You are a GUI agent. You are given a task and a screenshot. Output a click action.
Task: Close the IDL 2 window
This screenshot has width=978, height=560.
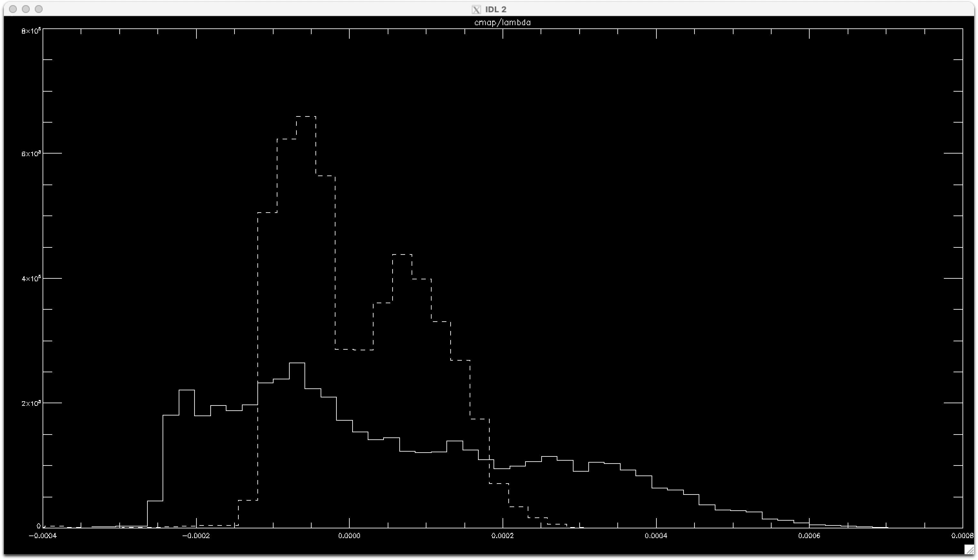(13, 9)
